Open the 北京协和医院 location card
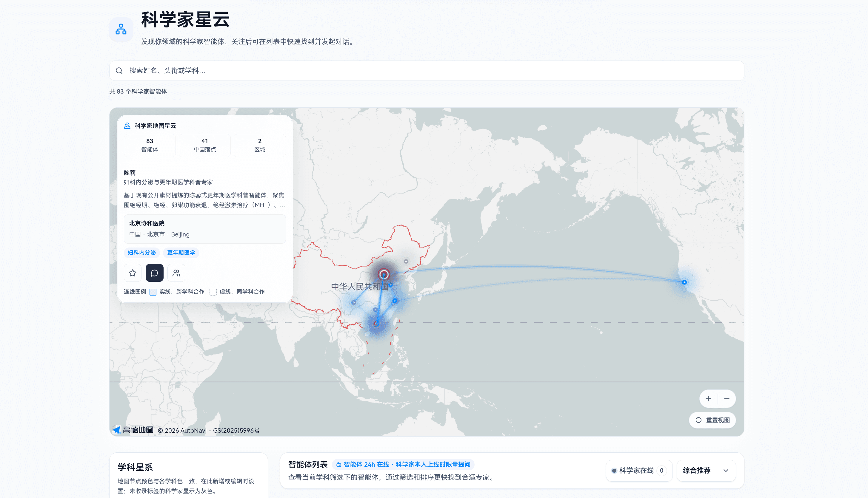 point(205,229)
